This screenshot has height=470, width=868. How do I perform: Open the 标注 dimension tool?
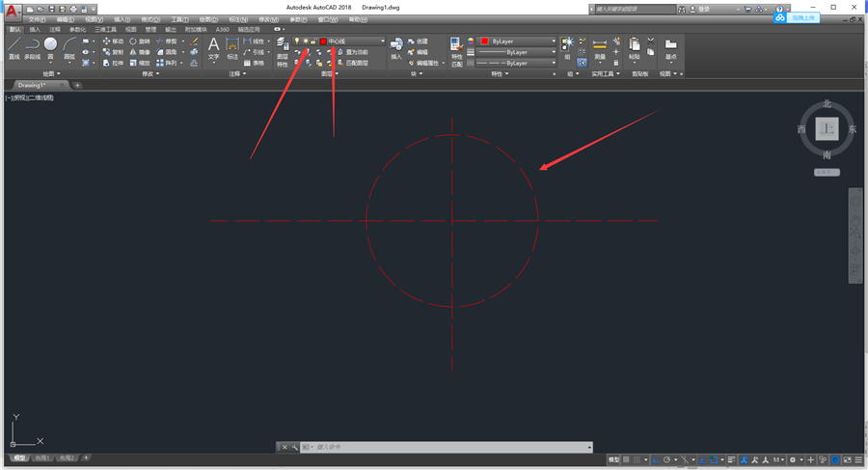(x=232, y=49)
